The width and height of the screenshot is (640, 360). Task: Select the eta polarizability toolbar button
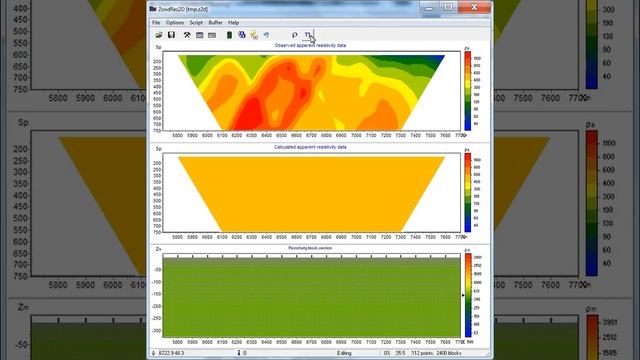pyautogui.click(x=308, y=35)
